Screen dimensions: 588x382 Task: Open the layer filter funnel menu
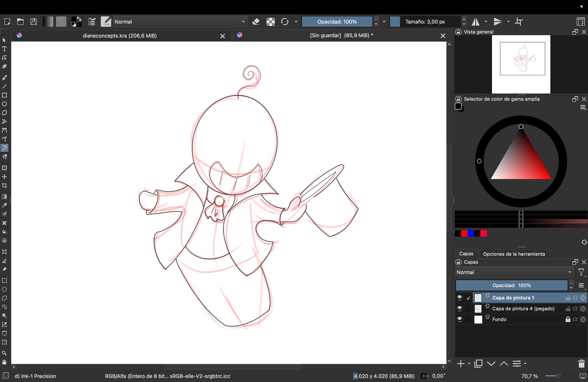[x=581, y=272]
